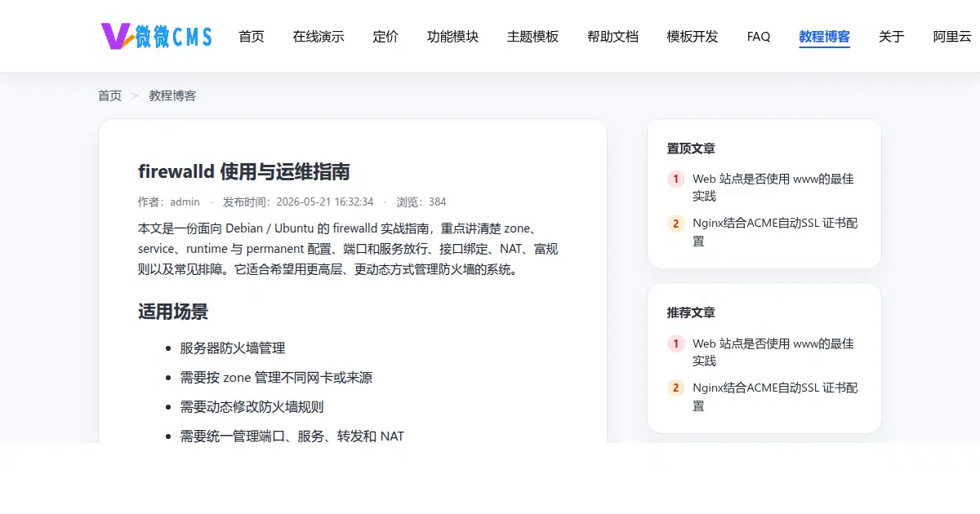Click the 首页 breadcrumb link
This screenshot has height=514, width=980.
(x=109, y=95)
